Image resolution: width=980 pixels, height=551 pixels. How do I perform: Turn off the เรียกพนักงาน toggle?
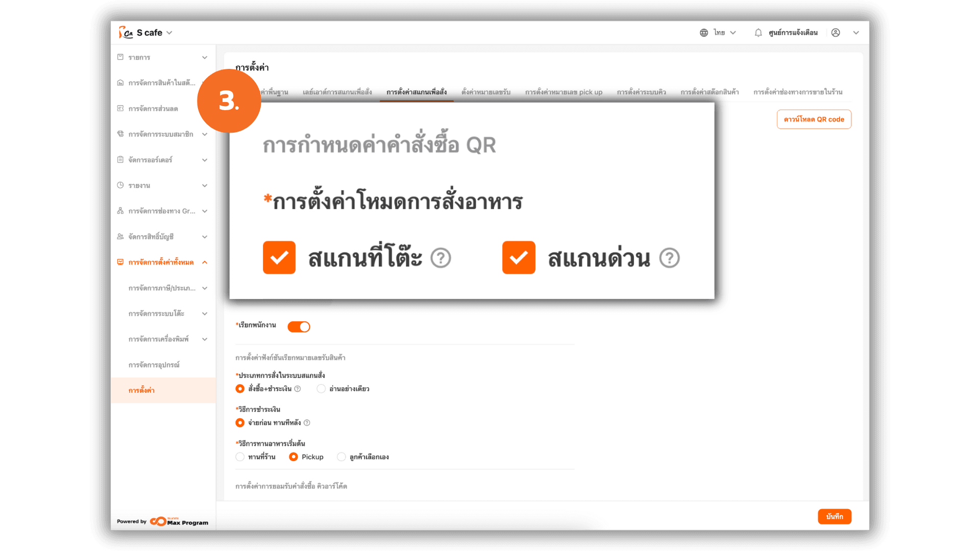pos(299,327)
